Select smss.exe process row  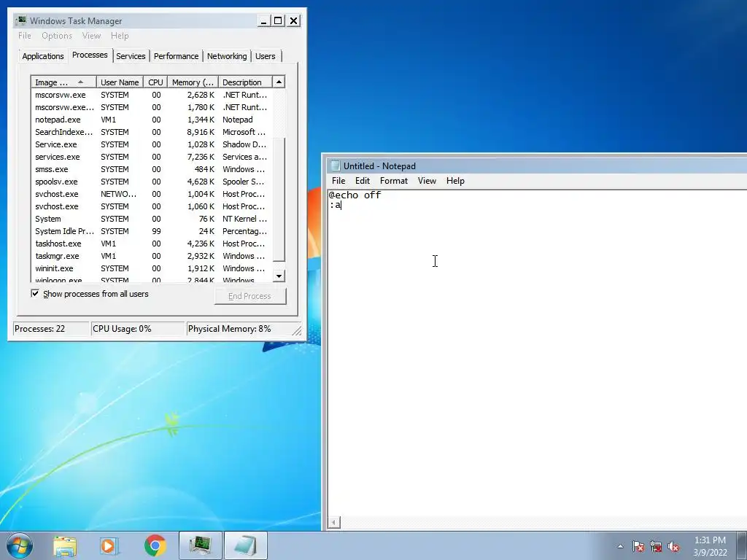click(x=152, y=169)
